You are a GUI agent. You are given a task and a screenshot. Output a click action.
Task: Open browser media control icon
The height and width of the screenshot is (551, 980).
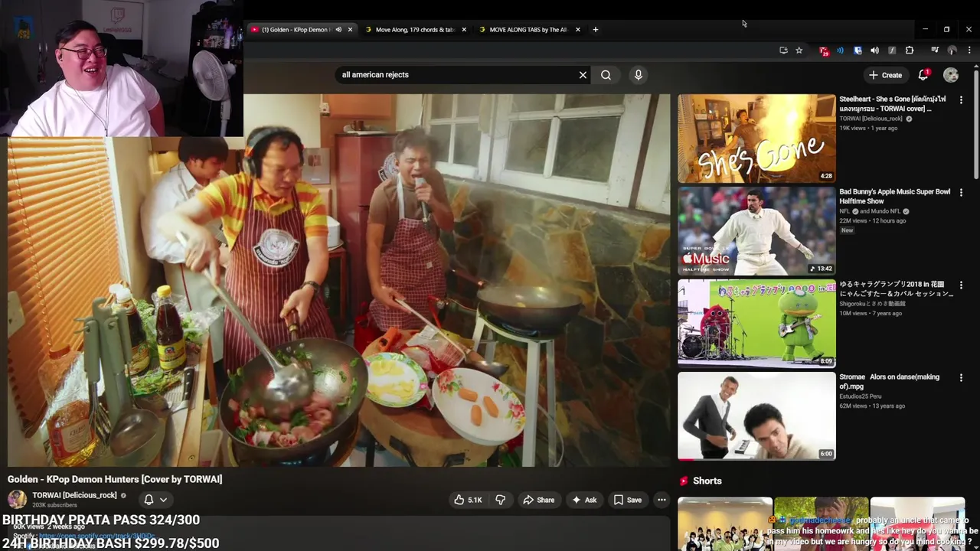tap(935, 51)
